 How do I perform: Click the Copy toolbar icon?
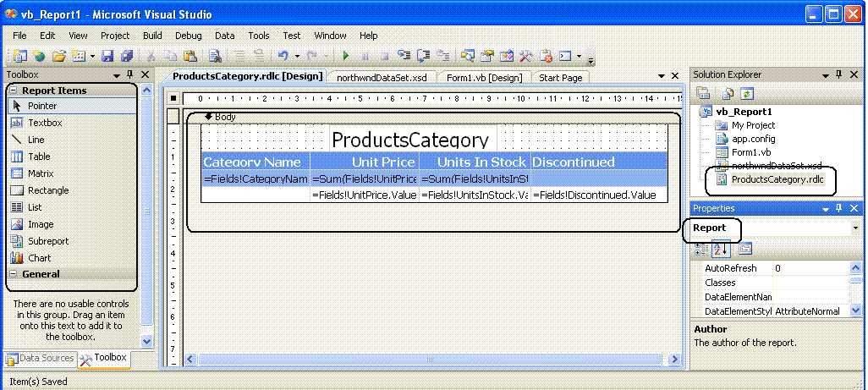pyautogui.click(x=170, y=55)
